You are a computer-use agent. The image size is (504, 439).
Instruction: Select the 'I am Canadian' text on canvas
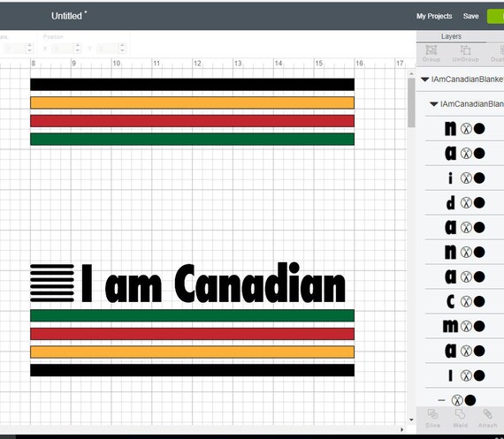[213, 284]
